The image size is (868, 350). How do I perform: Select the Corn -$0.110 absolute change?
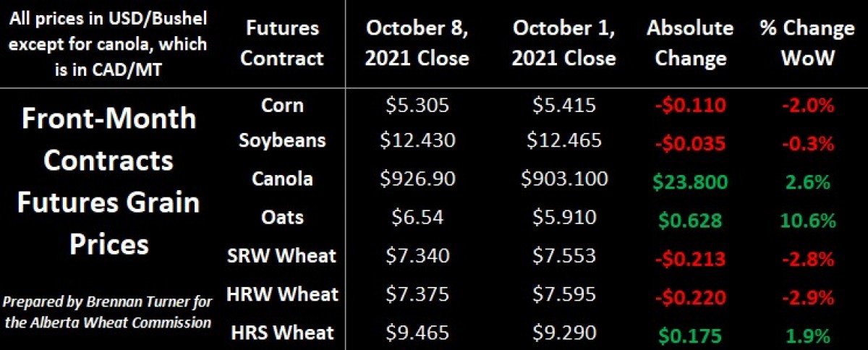(690, 106)
